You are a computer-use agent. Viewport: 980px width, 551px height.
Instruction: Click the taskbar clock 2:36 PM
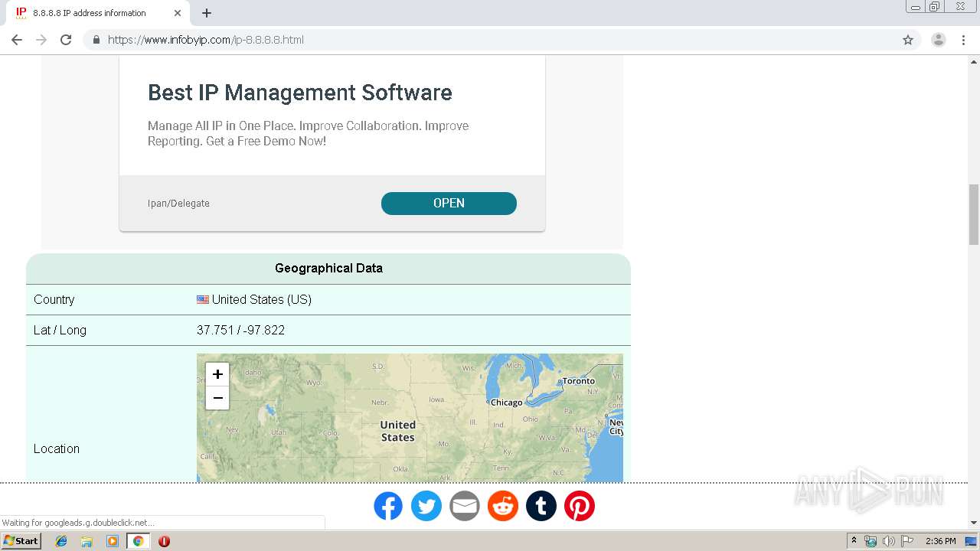coord(941,541)
